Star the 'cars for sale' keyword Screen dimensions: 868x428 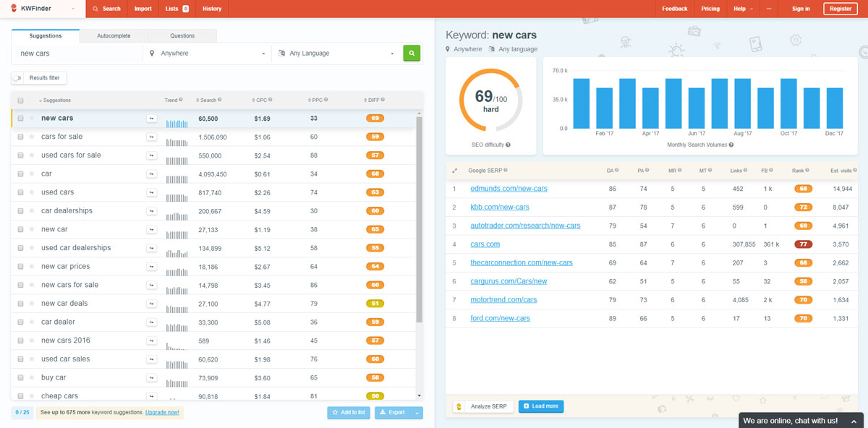(31, 137)
